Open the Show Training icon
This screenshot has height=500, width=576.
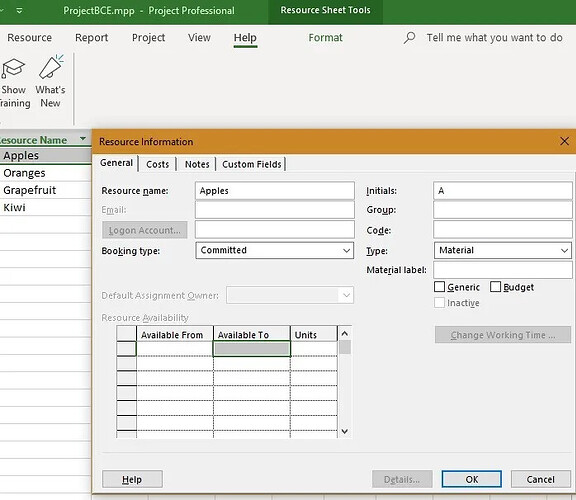[x=13, y=68]
